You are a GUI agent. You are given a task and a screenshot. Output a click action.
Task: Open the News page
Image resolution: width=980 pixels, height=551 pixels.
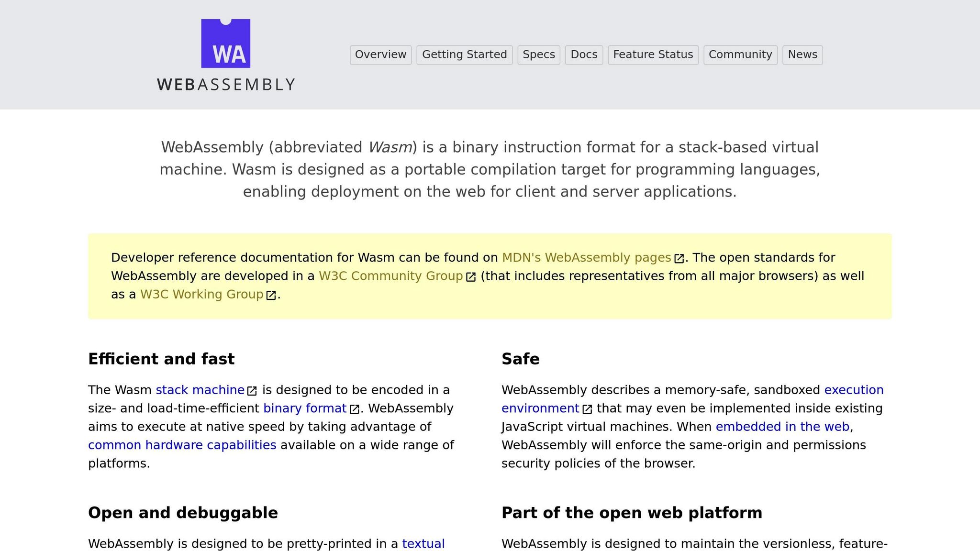tap(802, 55)
